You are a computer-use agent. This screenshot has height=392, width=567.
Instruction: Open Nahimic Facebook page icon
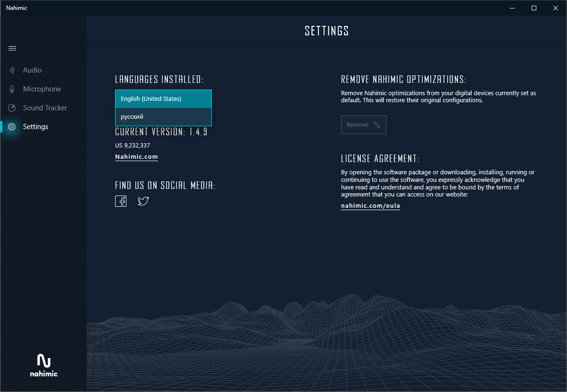[x=121, y=201]
